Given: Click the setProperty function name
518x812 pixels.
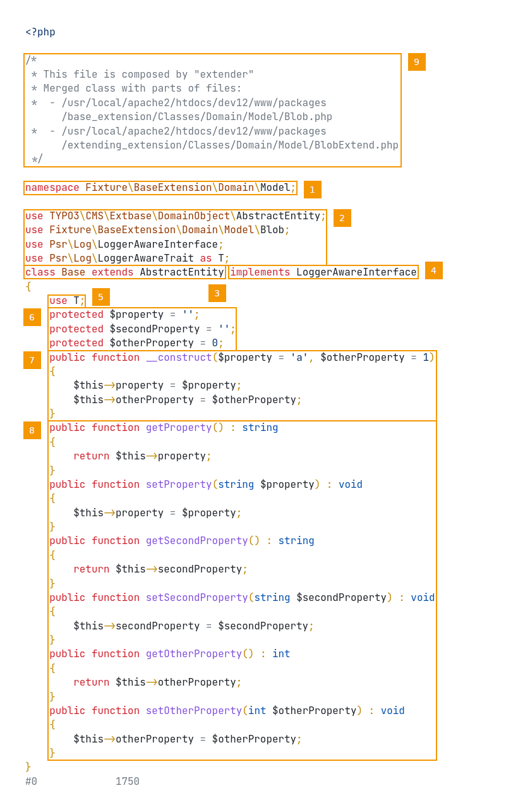Looking at the screenshot, I should click(179, 485).
